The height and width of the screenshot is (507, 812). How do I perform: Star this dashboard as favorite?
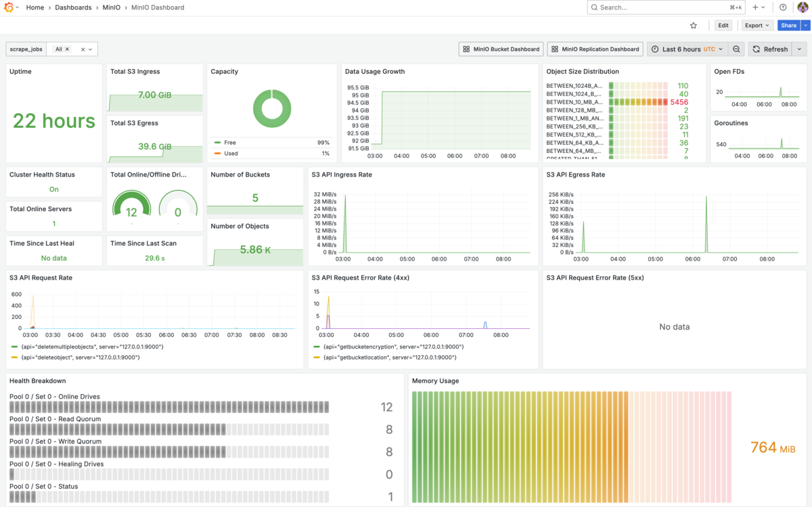tap(693, 26)
